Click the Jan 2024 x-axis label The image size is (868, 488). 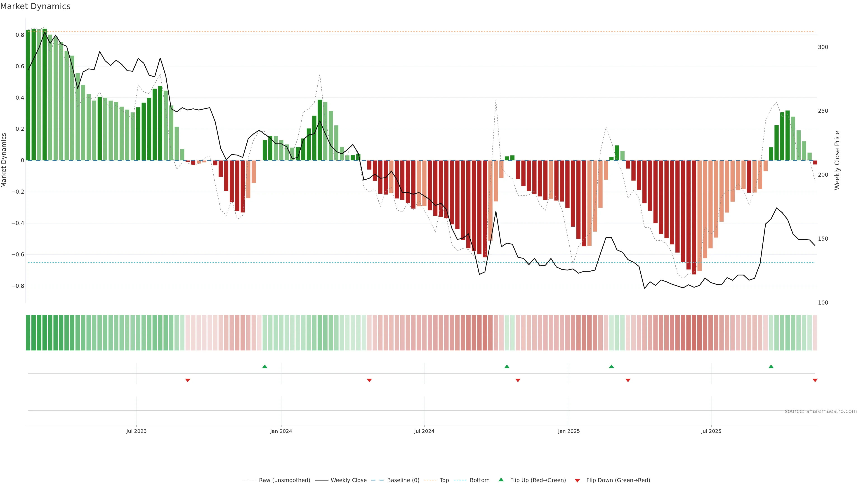coord(281,431)
